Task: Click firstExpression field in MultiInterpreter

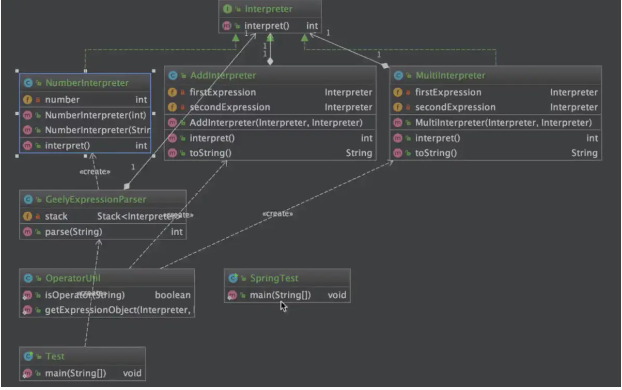Action: (x=495, y=92)
